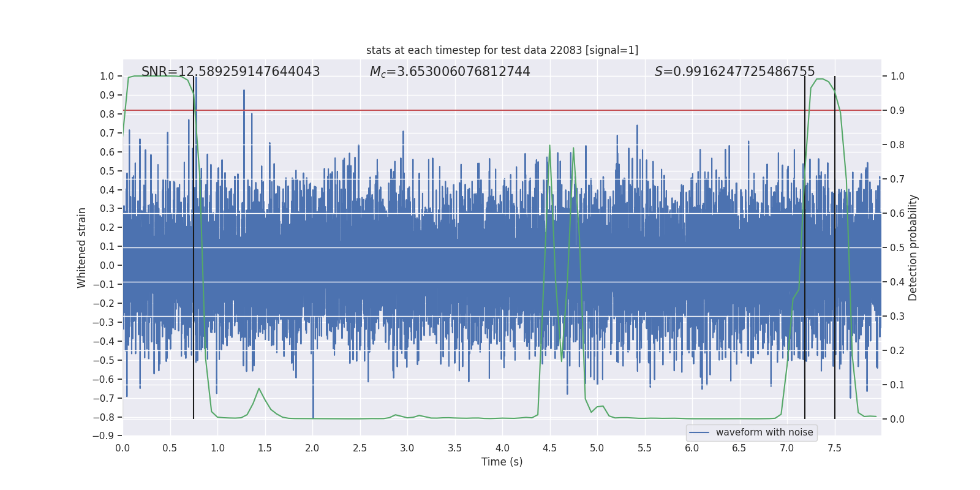Click the 'Time (s)' x-axis label

tap(502, 462)
